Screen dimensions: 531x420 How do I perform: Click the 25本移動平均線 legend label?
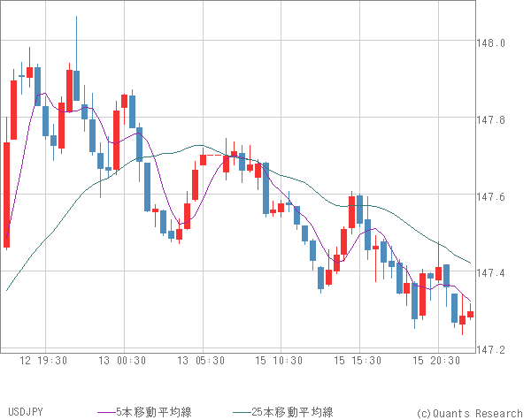(x=293, y=412)
